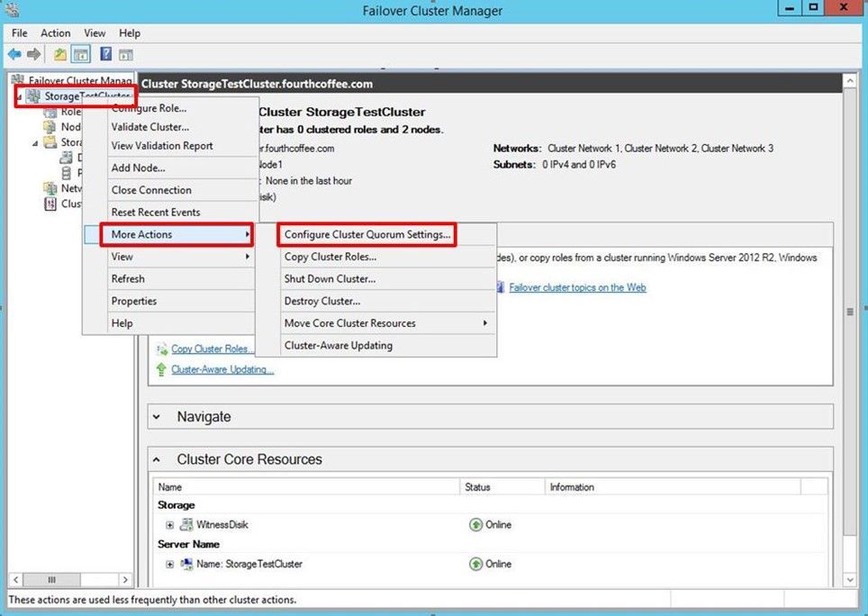
Task: Toggle the Show/Hide Action Pane icon
Action: 126,55
